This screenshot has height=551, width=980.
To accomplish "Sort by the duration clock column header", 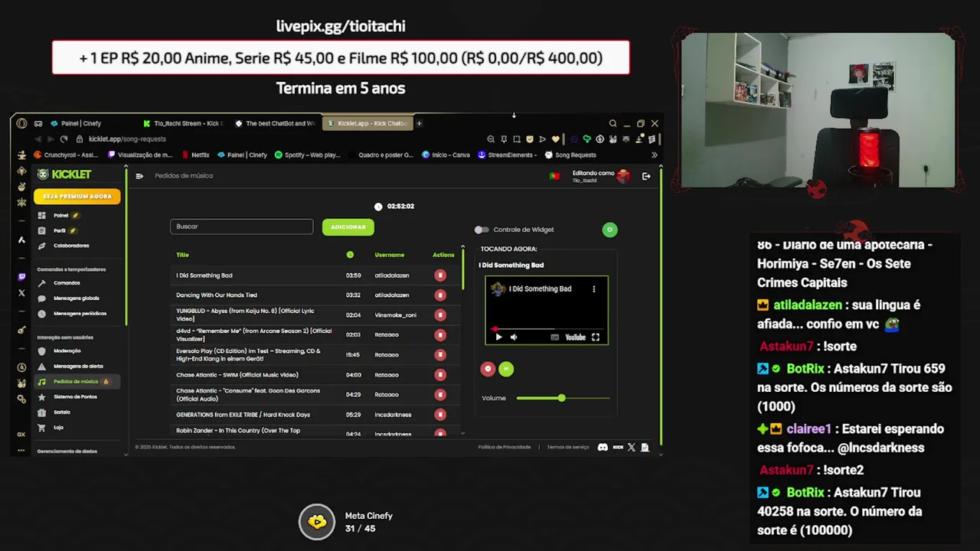I will [x=350, y=255].
